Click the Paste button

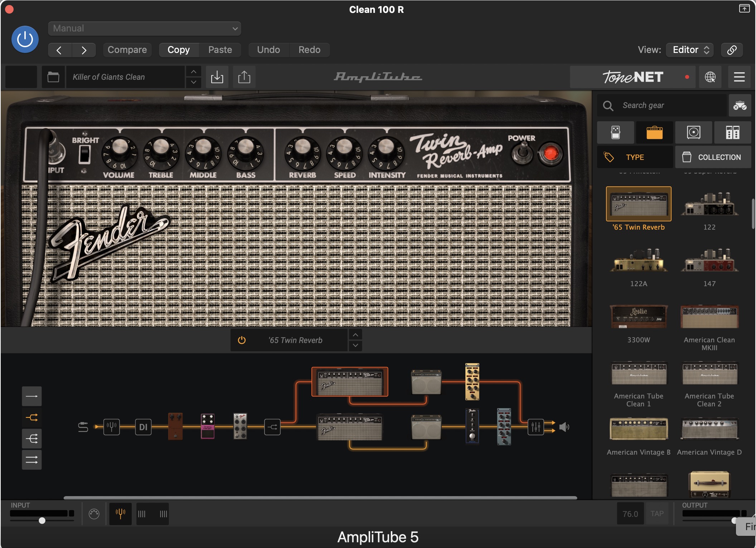220,50
